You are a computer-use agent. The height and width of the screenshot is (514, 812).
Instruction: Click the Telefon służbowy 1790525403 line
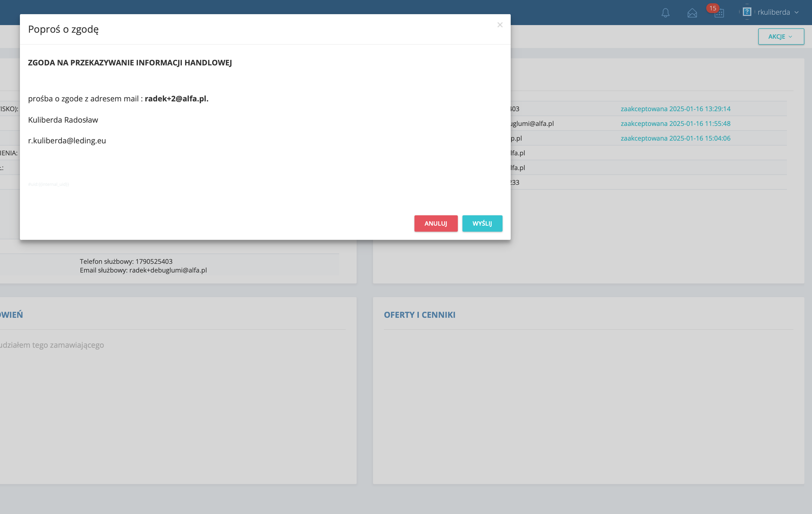coord(126,261)
